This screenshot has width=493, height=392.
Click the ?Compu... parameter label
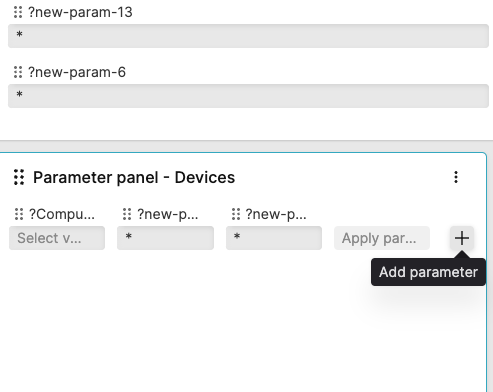tap(62, 214)
